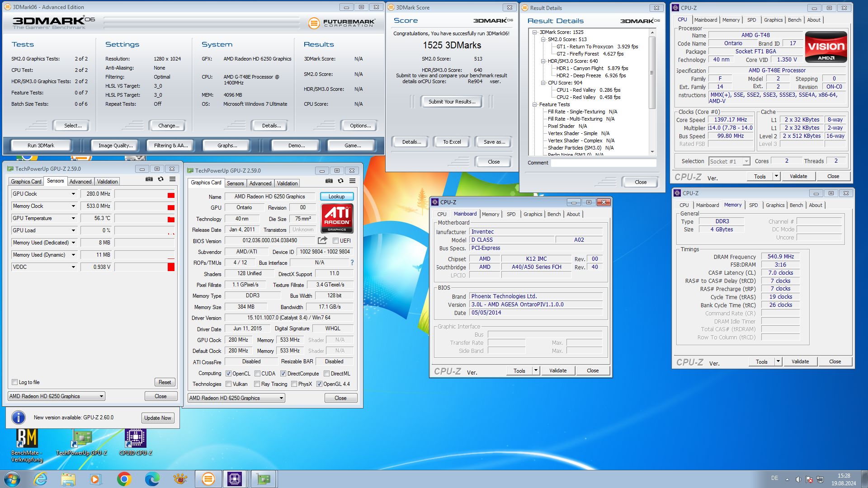Open Bench tab in CPU-Z Memory window
868x488 pixels.
(x=796, y=205)
